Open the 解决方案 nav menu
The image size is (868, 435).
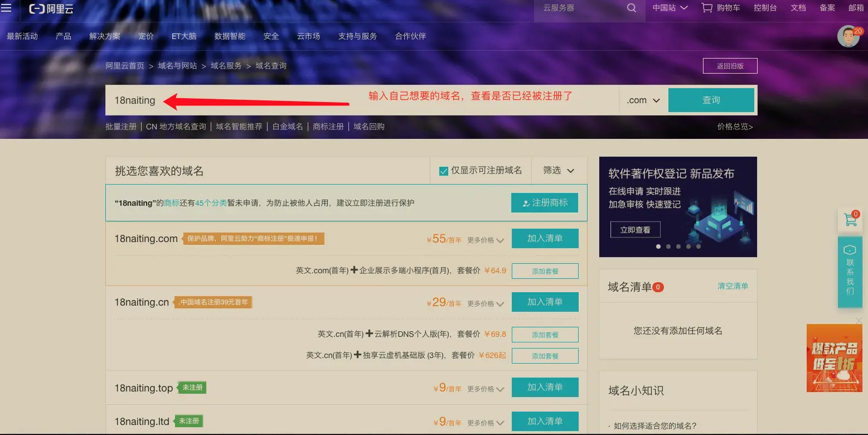coord(105,36)
